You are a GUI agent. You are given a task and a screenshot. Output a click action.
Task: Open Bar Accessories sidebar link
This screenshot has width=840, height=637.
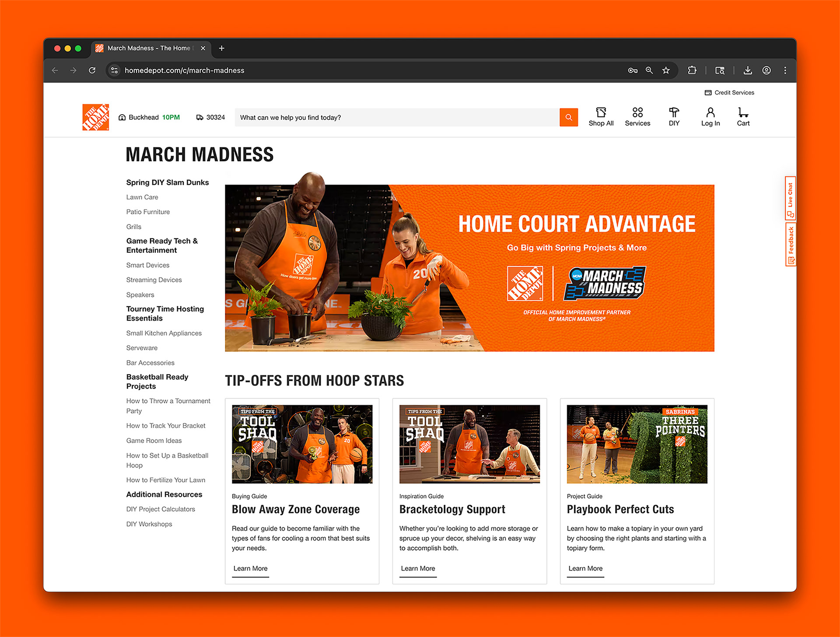pos(150,363)
